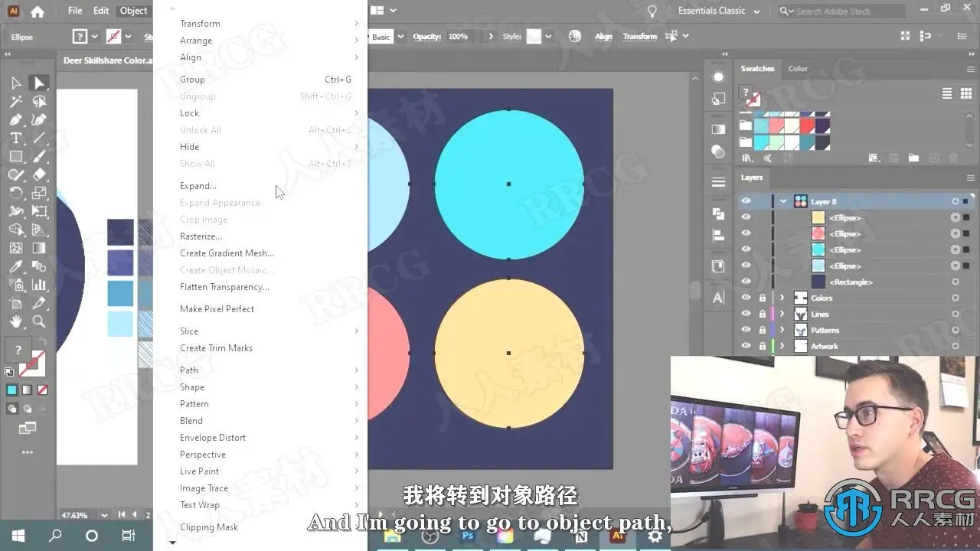Switch Swatches panel to list view
Screen dimensions: 980x551
tap(947, 93)
